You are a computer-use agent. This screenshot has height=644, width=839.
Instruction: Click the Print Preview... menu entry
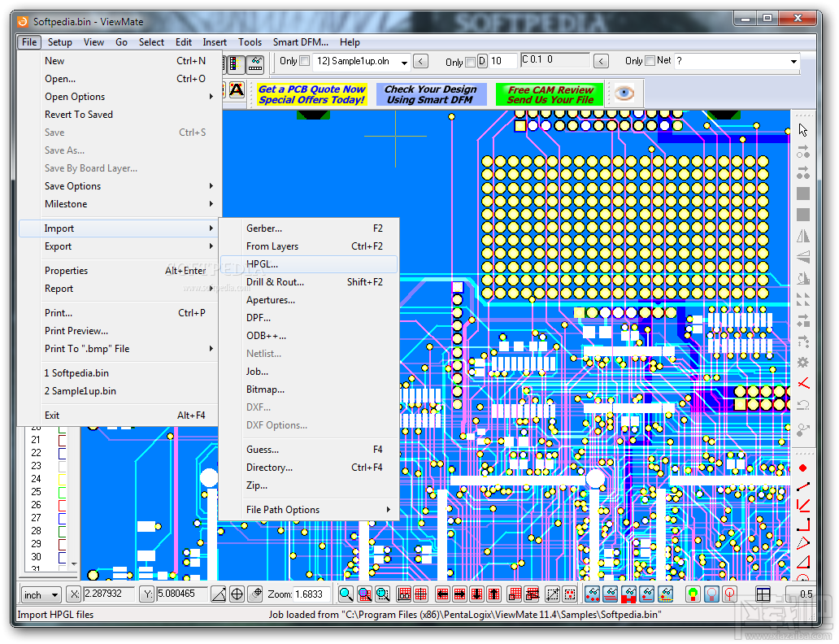(120, 331)
